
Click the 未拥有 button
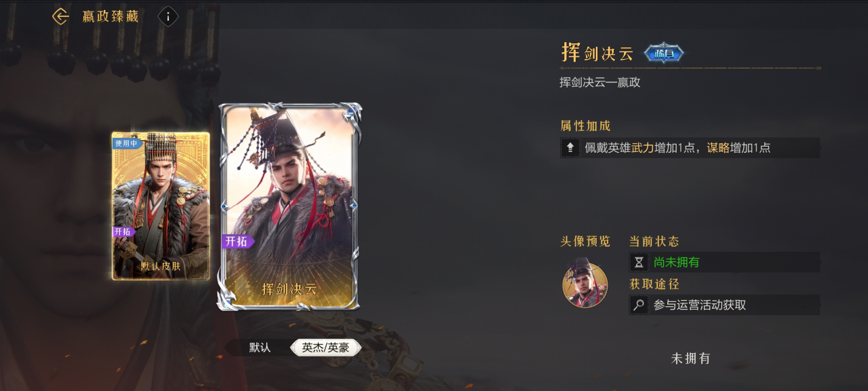click(x=691, y=358)
